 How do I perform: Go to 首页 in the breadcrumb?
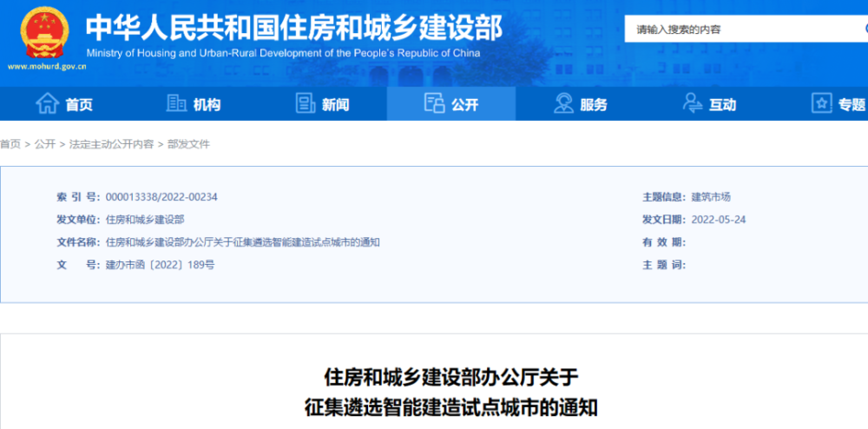tap(10, 144)
